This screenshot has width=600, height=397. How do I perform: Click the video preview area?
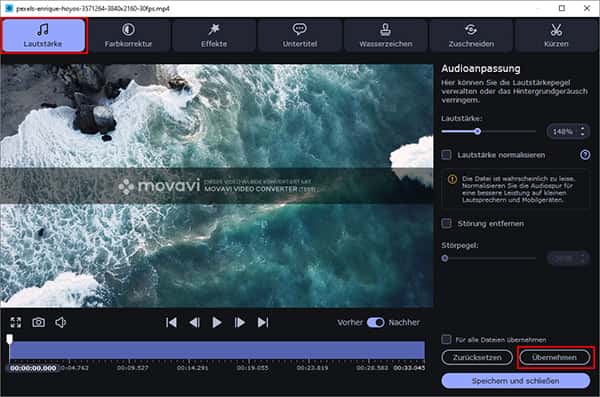[x=217, y=186]
